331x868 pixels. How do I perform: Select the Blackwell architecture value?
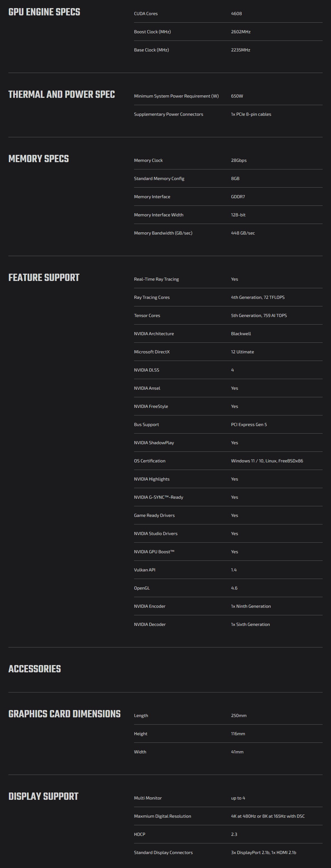pos(241,334)
